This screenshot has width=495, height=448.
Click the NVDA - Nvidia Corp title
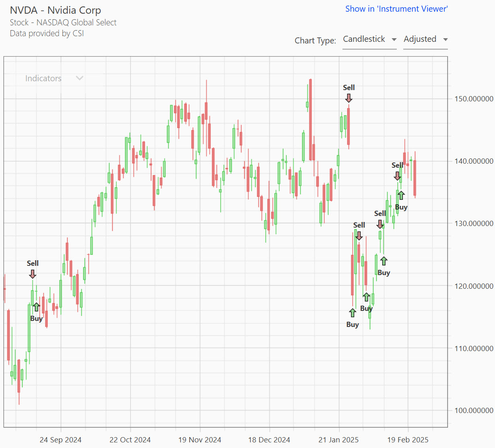coord(56,10)
